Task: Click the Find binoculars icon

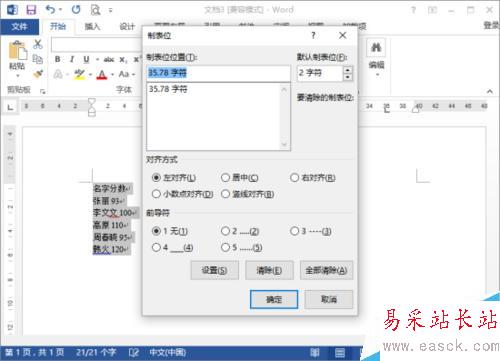Action: (x=376, y=48)
